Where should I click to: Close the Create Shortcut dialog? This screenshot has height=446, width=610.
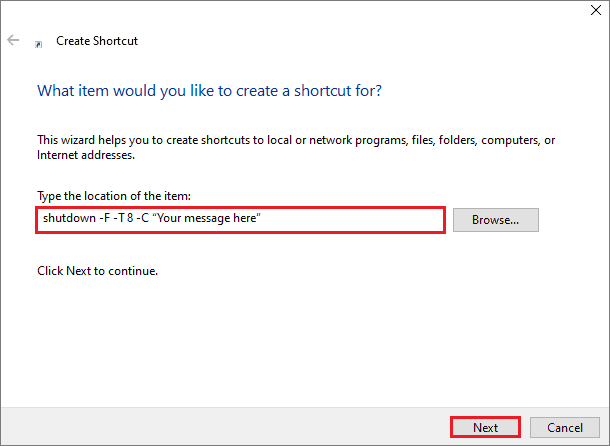point(596,10)
